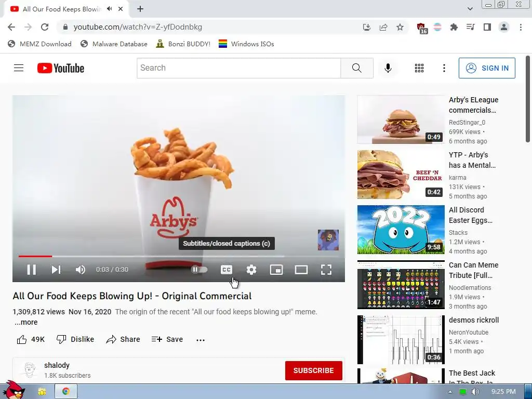Expand description with ...more

(26, 322)
